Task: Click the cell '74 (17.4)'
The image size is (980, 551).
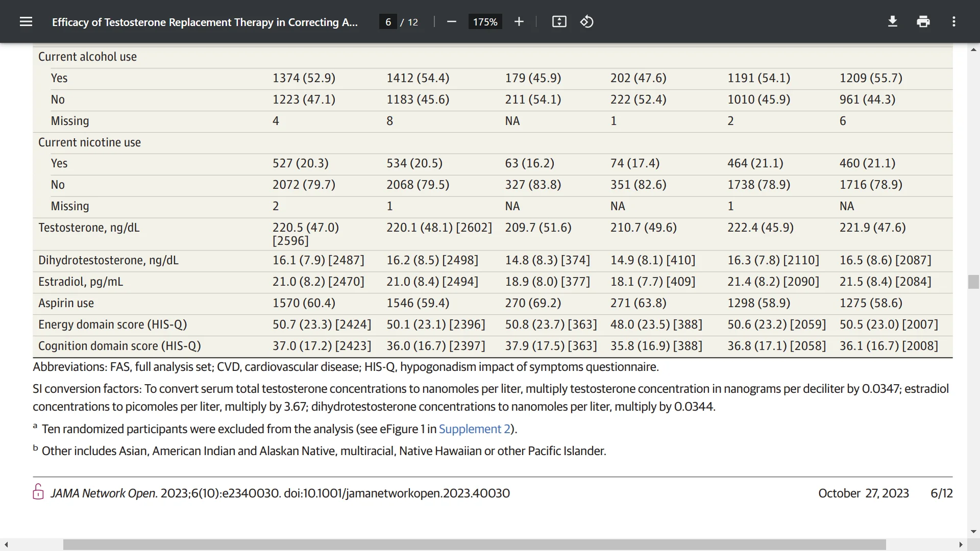Action: pos(634,163)
